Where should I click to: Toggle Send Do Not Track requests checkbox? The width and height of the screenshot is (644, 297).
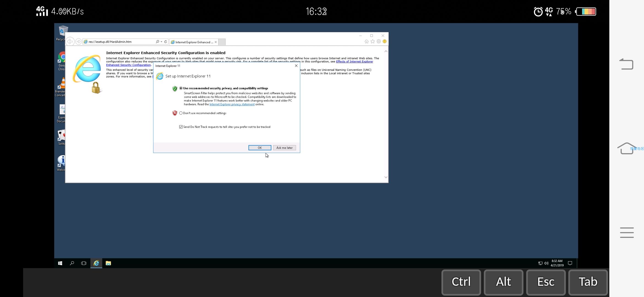(x=181, y=127)
